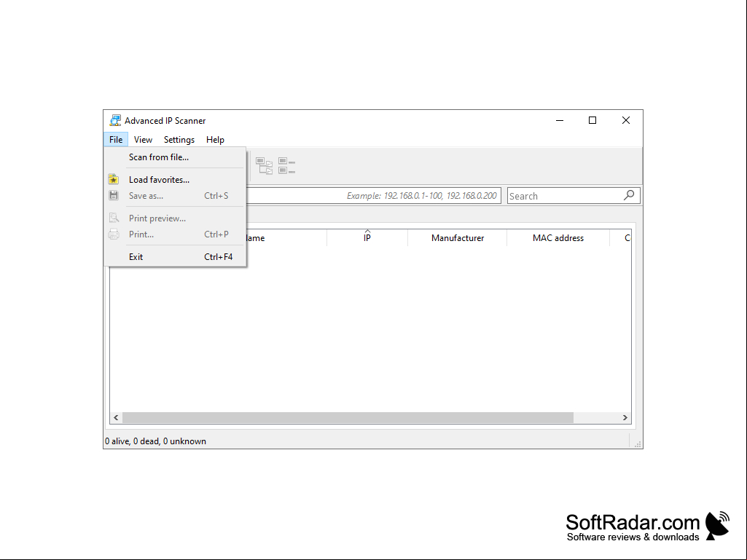Screen dimensions: 747x560
Task: Click the Load favorites star folder icon
Action: point(114,179)
